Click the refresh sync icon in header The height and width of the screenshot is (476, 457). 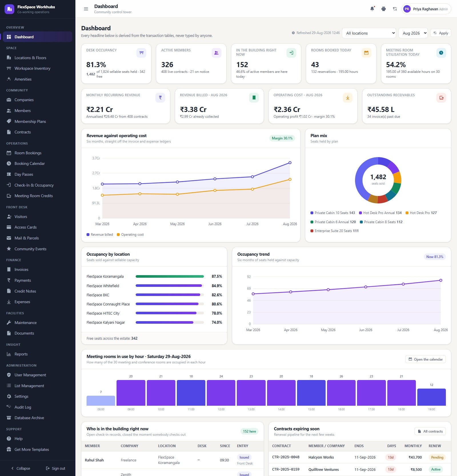click(x=395, y=9)
